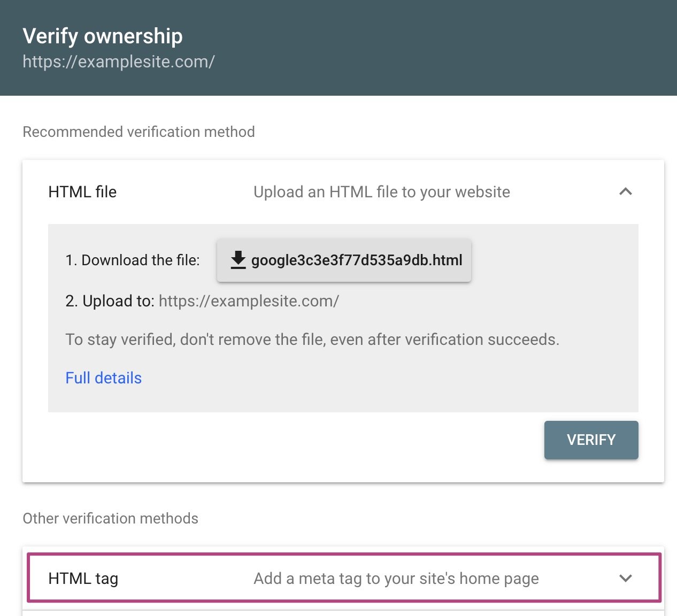This screenshot has width=677, height=616.
Task: Click the "Recommended verification method" label
Action: click(x=139, y=132)
